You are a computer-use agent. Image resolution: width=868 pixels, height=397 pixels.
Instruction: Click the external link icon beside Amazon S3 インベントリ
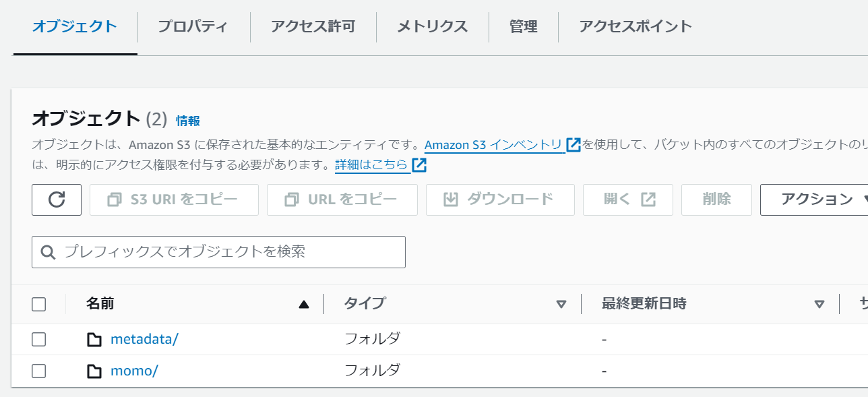click(573, 144)
